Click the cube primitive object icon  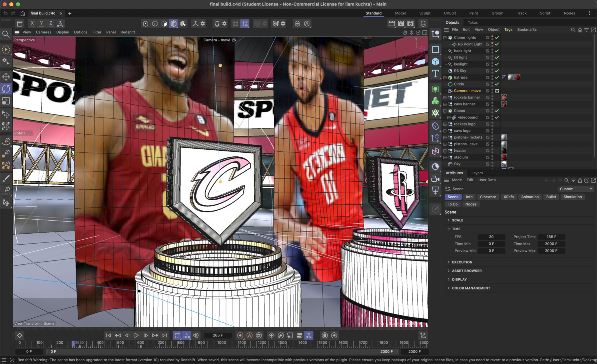click(435, 62)
